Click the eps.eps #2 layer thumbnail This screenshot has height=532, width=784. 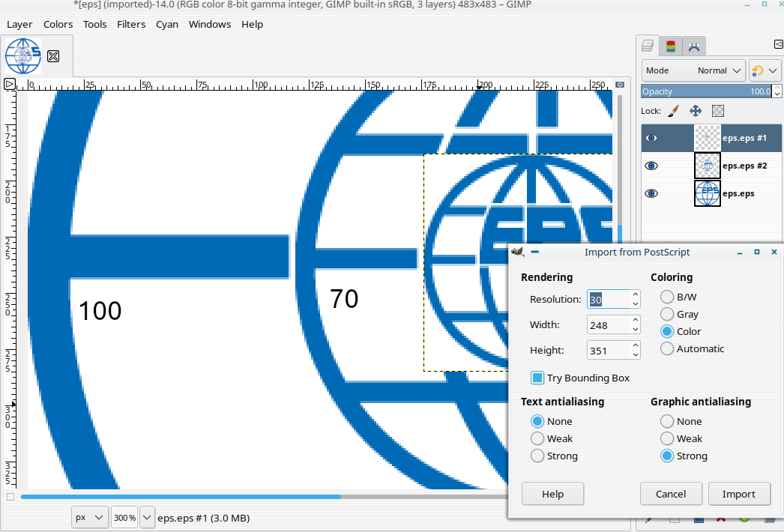click(x=707, y=166)
